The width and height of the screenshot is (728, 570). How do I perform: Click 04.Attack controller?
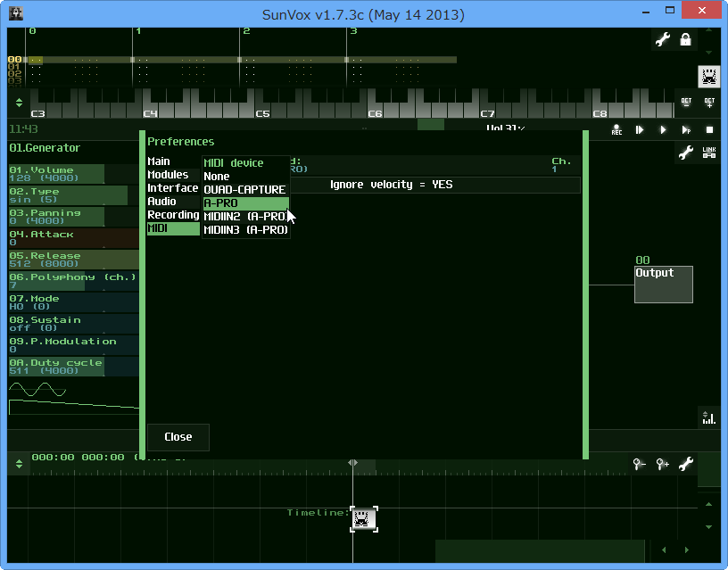pos(73,238)
